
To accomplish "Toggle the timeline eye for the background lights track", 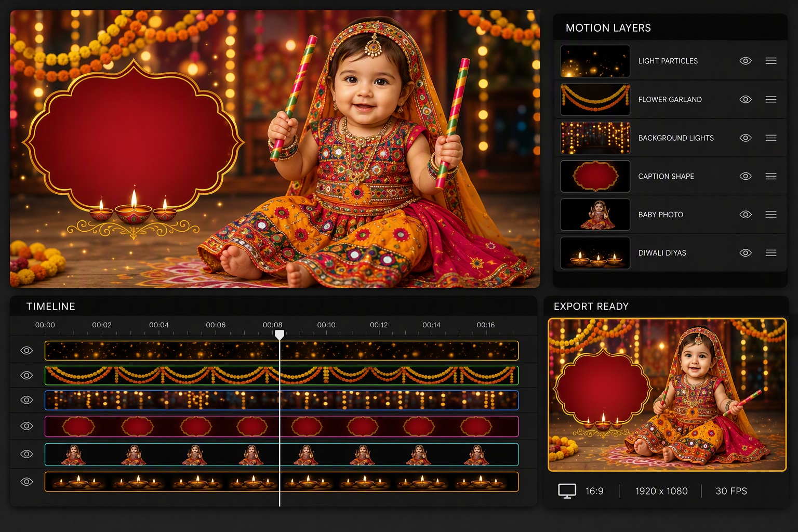I will (x=26, y=400).
